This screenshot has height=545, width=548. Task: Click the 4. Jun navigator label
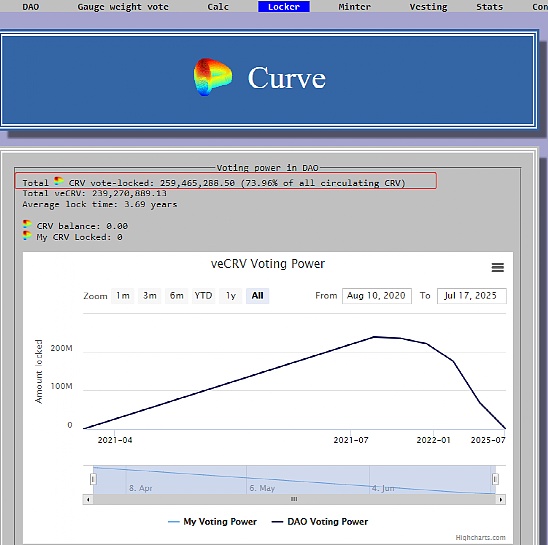[383, 488]
